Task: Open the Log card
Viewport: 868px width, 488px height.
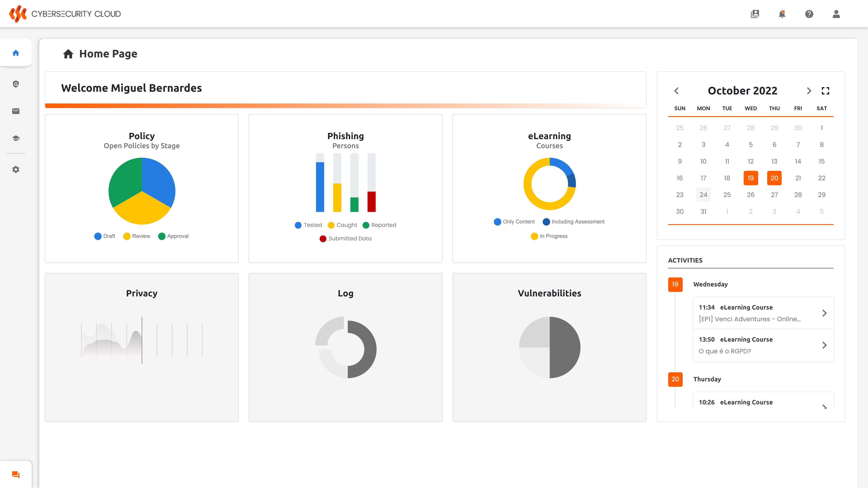Action: point(345,347)
